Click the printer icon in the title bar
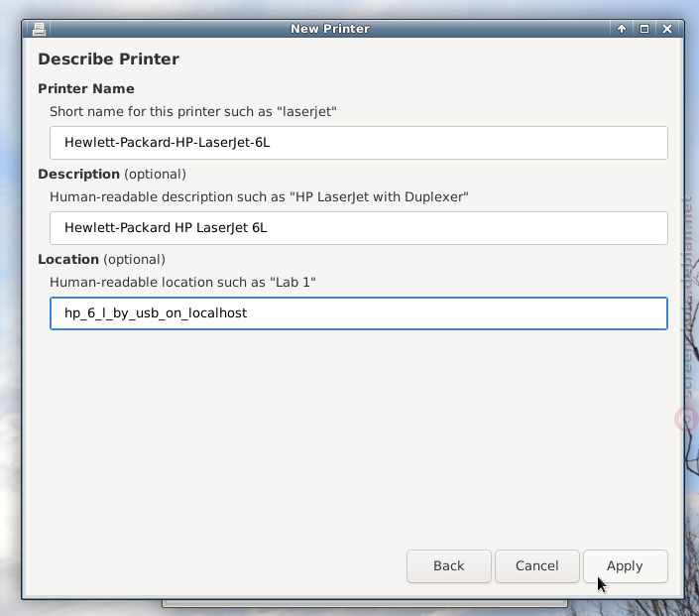This screenshot has width=699, height=616. [x=40, y=29]
